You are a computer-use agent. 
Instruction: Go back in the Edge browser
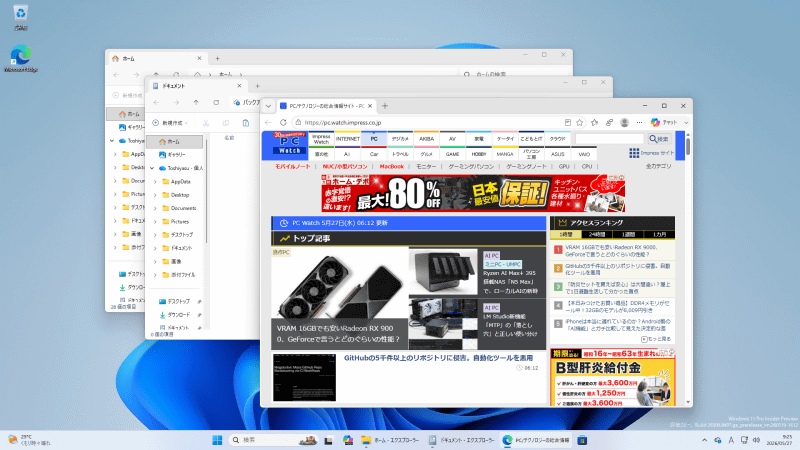coord(268,122)
